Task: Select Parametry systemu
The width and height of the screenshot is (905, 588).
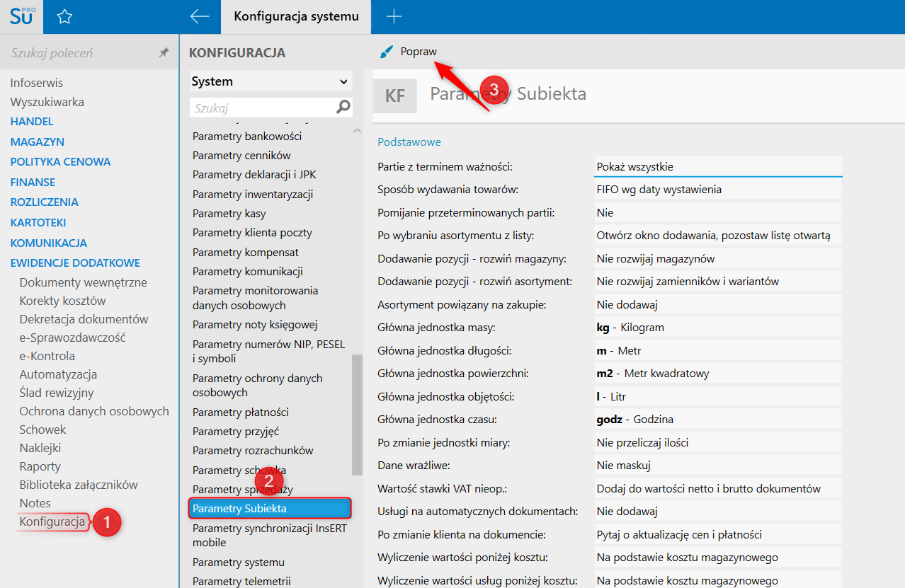Action: tap(239, 562)
